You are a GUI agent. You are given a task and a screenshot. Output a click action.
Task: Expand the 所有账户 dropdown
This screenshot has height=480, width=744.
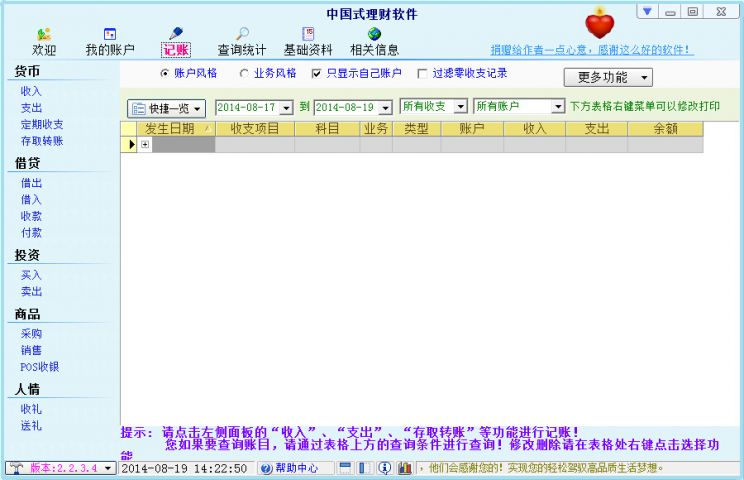tap(558, 106)
